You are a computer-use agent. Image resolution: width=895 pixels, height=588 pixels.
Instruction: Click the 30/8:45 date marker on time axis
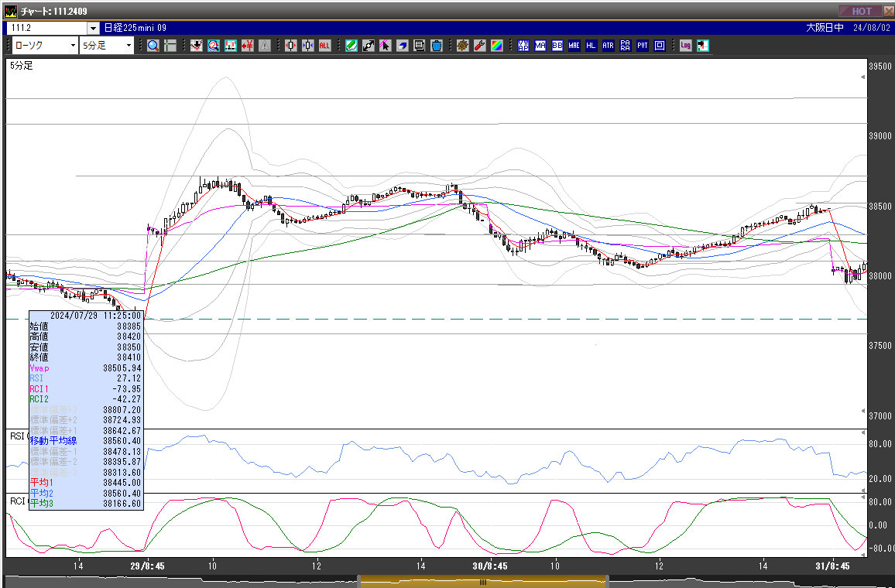(x=490, y=566)
